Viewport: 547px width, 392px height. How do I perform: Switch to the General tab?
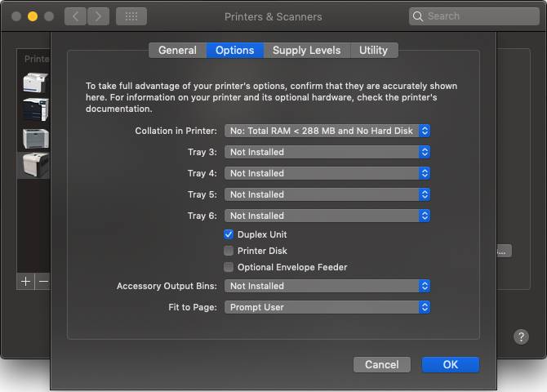coord(177,51)
